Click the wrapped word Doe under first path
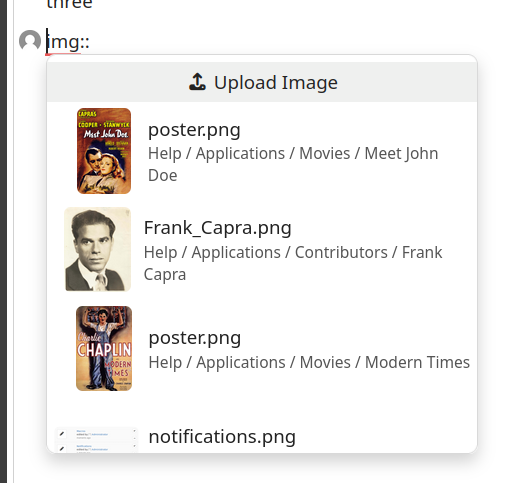The width and height of the screenshot is (510, 483). 163,175
